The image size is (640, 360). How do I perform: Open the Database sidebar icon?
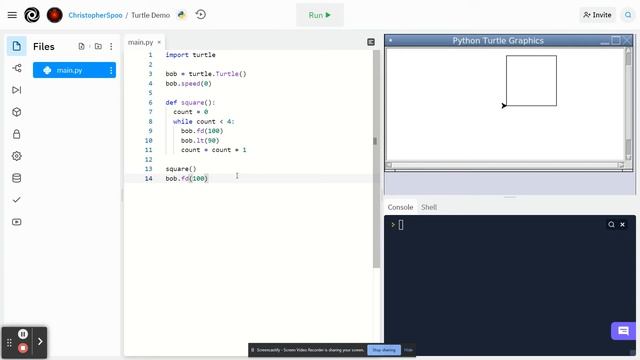point(17,178)
